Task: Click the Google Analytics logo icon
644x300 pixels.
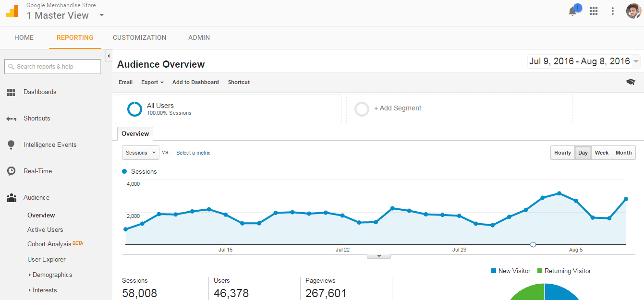Action: tap(12, 11)
